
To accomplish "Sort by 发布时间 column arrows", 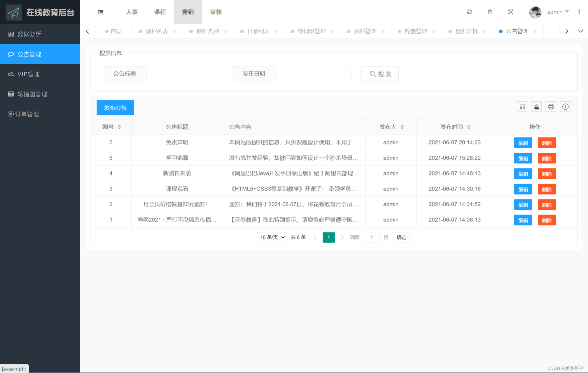I will 469,127.
